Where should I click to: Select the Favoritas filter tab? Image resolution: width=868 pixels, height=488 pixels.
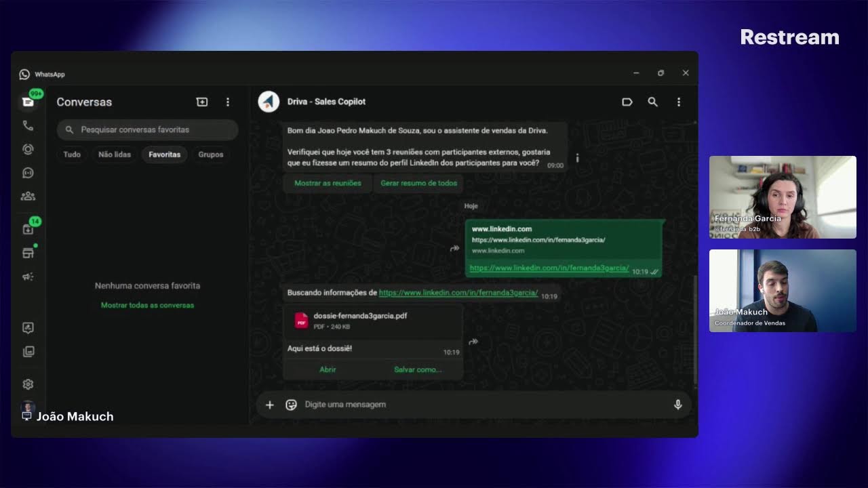(x=165, y=155)
